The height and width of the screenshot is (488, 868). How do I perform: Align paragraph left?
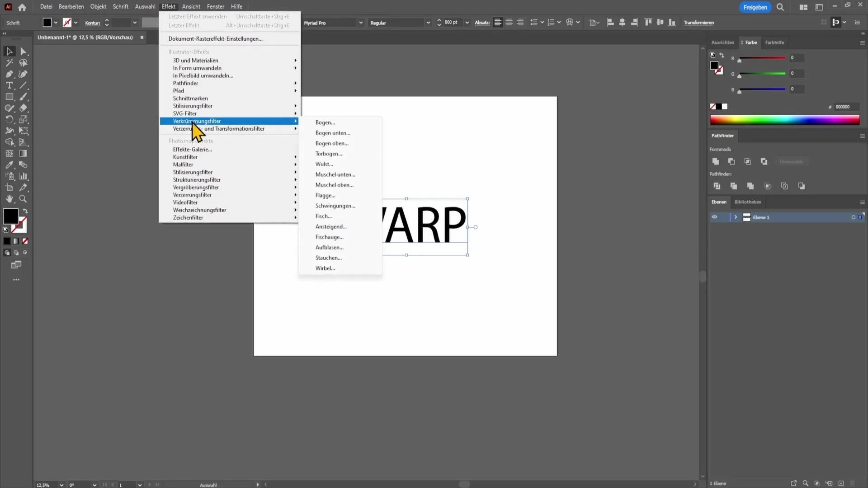click(498, 22)
